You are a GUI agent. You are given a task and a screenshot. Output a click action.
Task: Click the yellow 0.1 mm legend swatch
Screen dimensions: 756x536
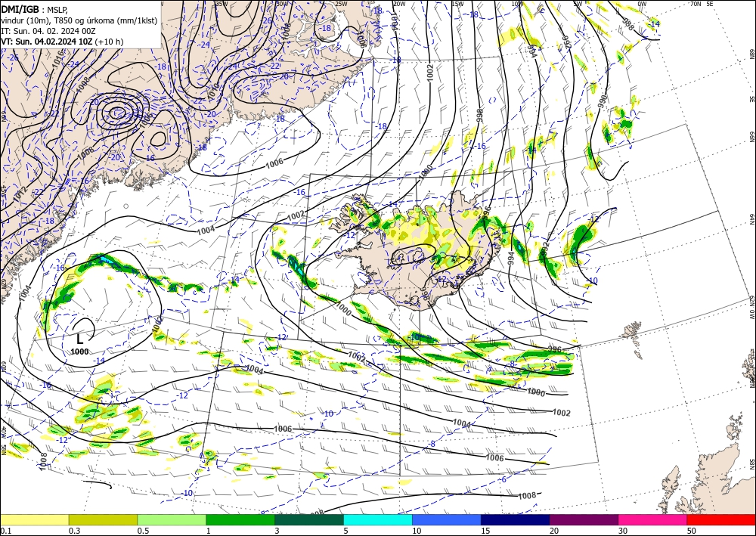[x=34, y=519]
